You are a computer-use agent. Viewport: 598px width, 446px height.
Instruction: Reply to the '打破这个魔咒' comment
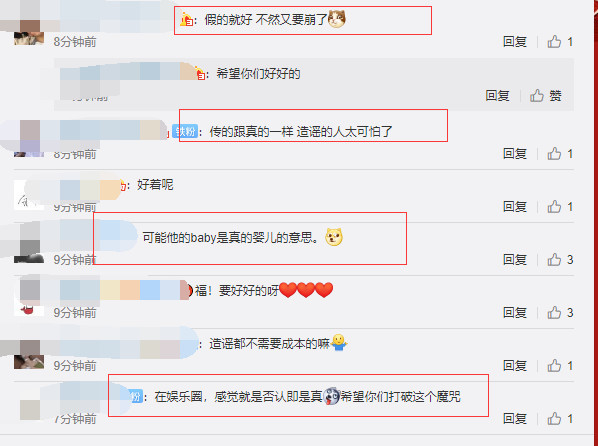click(514, 419)
